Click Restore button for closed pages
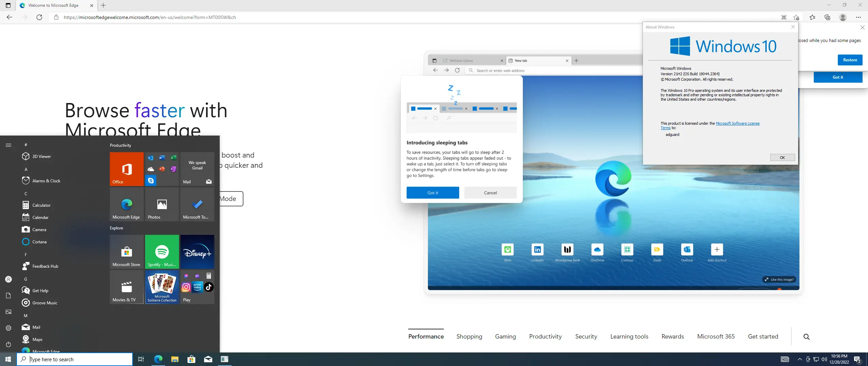The width and height of the screenshot is (868, 366). pyautogui.click(x=850, y=60)
